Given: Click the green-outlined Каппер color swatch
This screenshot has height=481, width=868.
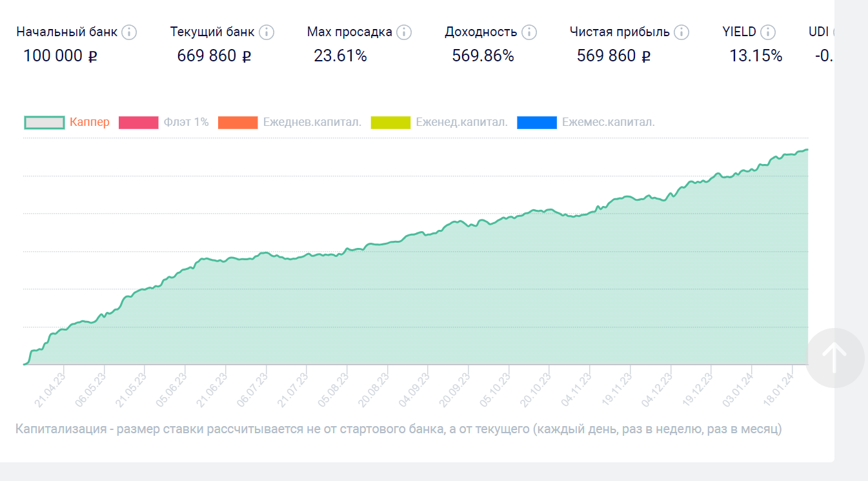Looking at the screenshot, I should coord(44,123).
